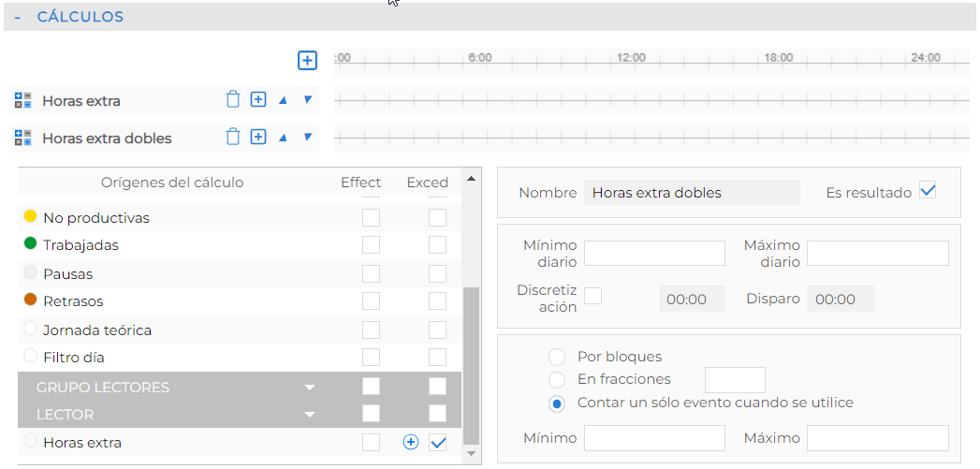Click the green Trabajadas color dot

[x=30, y=244]
